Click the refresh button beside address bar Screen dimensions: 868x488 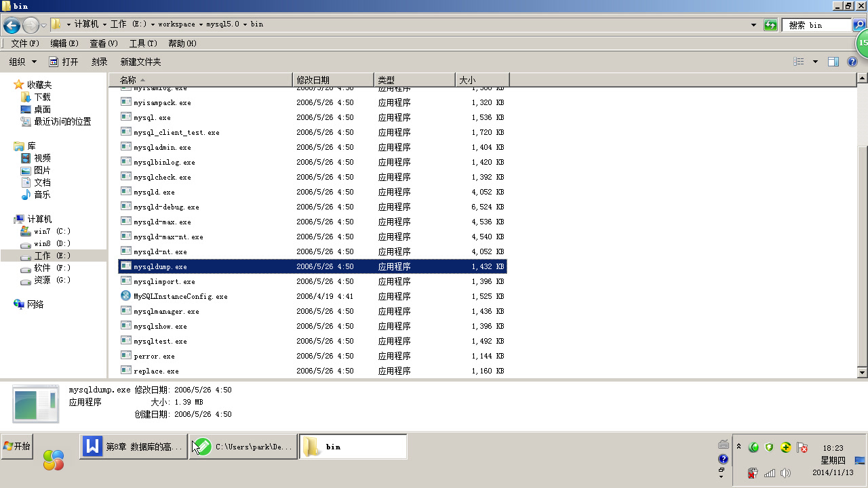(770, 25)
